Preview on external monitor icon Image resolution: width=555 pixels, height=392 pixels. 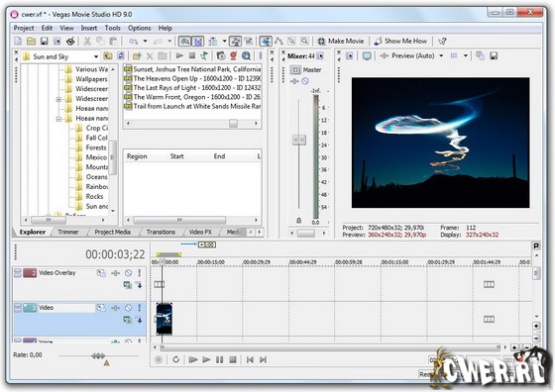click(x=367, y=55)
